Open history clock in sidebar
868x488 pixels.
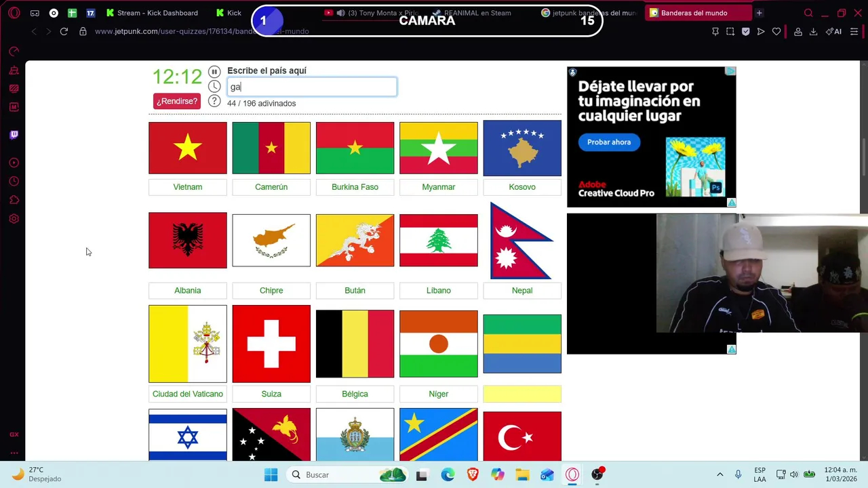pos(14,181)
